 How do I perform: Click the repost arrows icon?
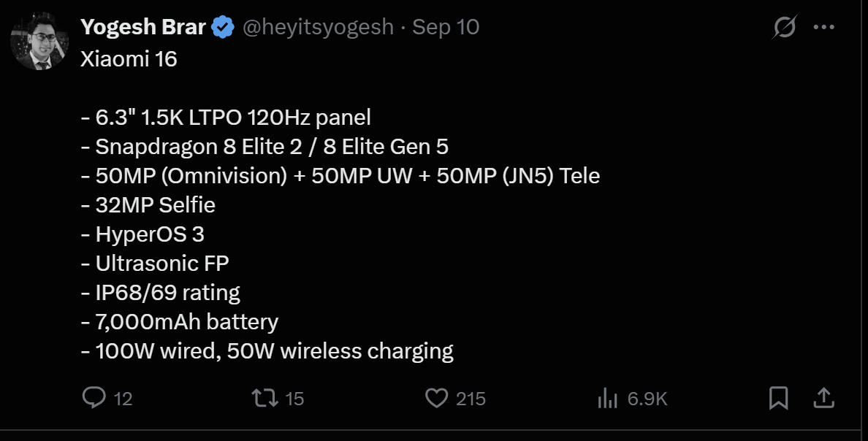[264, 398]
